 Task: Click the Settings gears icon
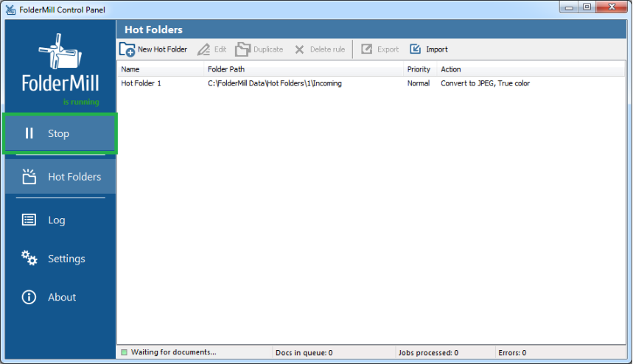(x=29, y=258)
